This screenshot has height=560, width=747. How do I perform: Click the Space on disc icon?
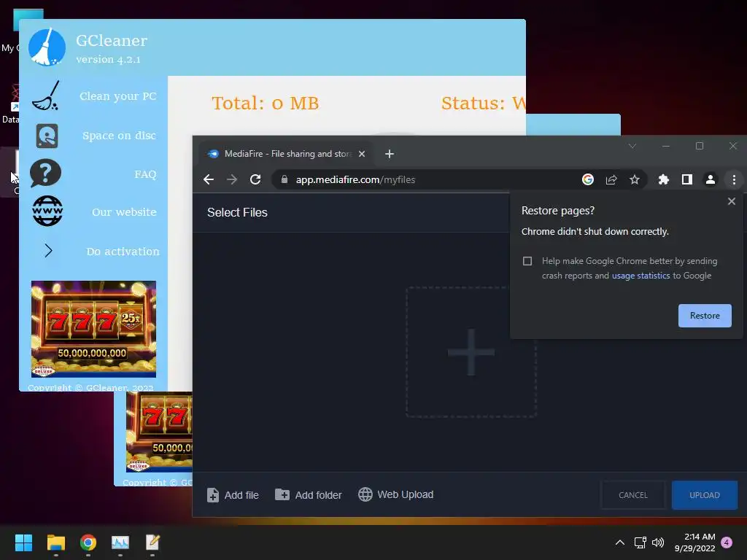(x=47, y=136)
